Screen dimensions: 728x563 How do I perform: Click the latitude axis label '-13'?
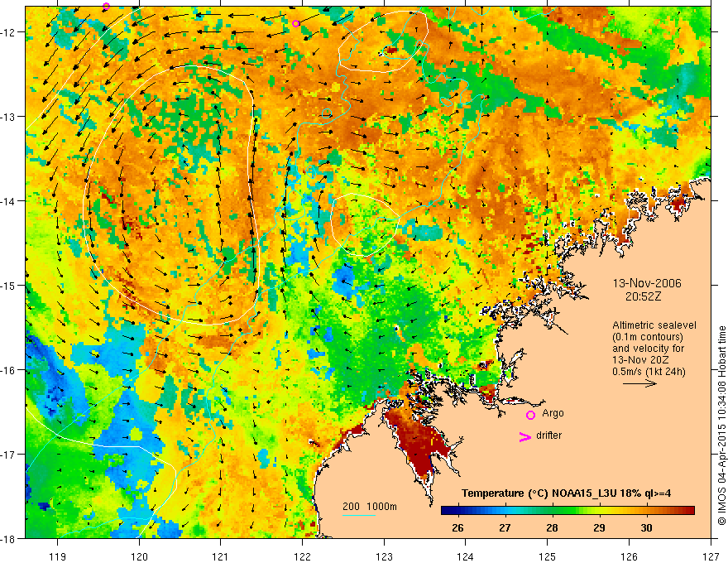tap(10, 117)
